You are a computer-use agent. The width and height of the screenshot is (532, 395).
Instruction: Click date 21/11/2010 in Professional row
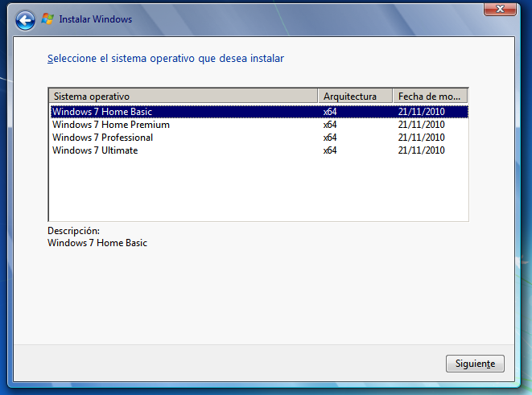pos(422,138)
